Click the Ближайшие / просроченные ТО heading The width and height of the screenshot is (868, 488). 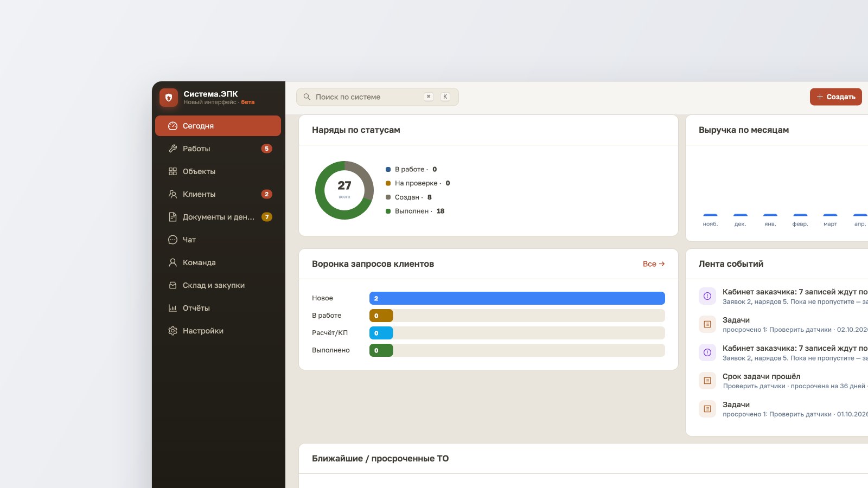point(380,459)
